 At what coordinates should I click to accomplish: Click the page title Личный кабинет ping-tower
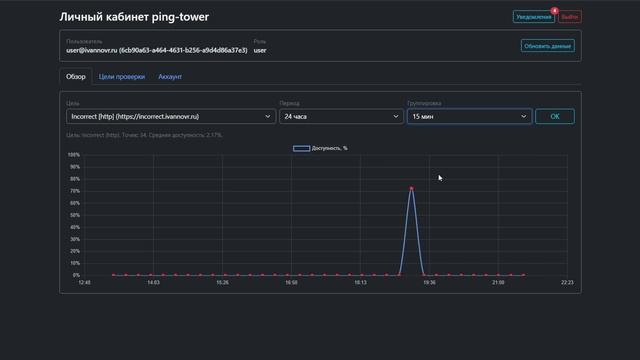click(x=134, y=17)
